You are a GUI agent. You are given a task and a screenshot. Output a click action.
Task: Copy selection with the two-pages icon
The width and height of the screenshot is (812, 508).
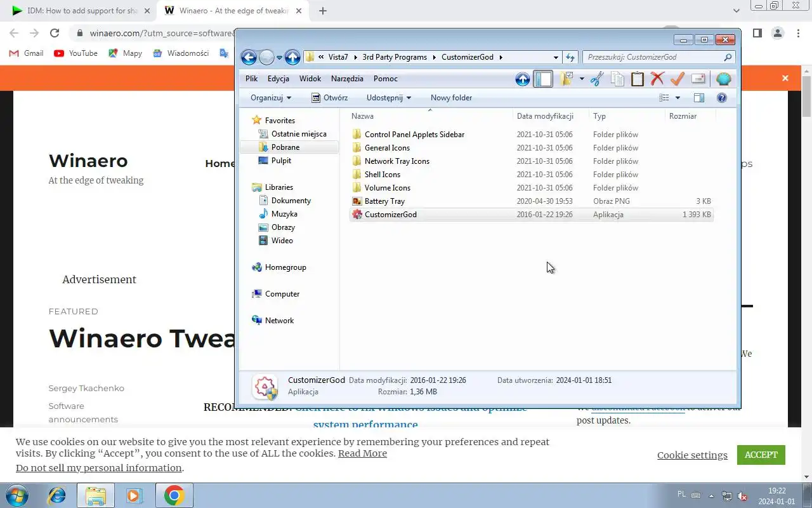point(617,79)
